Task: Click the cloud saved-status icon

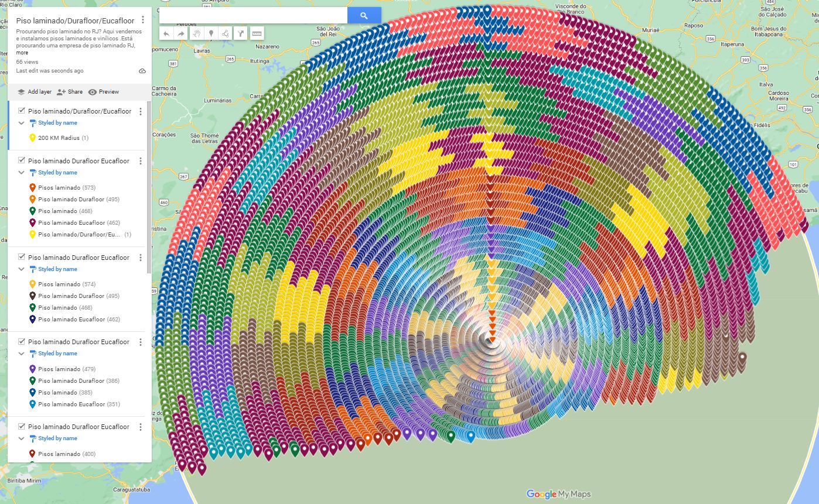Action: coord(142,71)
